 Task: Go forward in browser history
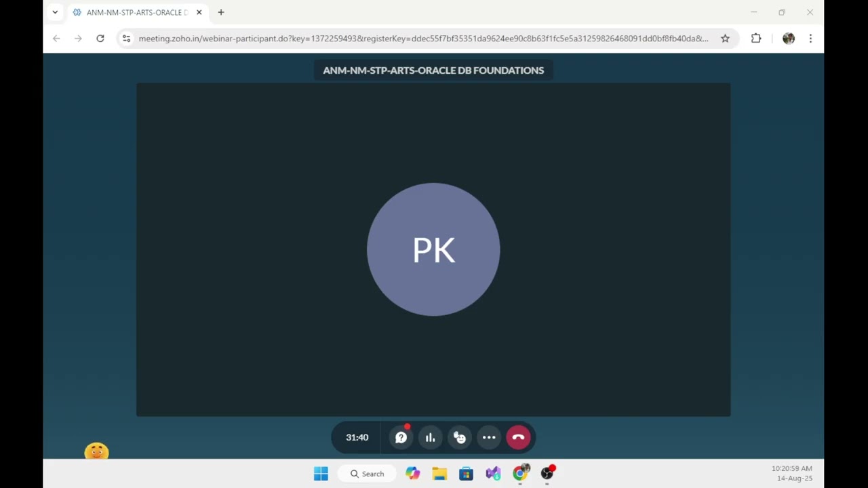(78, 39)
